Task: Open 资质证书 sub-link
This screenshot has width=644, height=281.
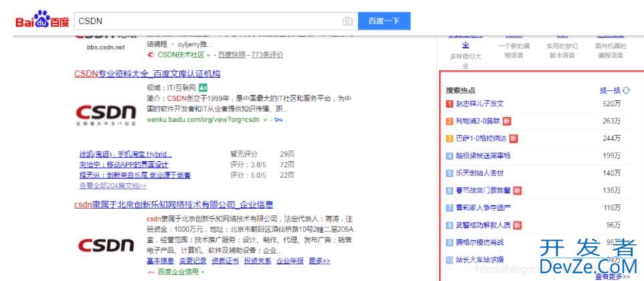Action: (225, 261)
